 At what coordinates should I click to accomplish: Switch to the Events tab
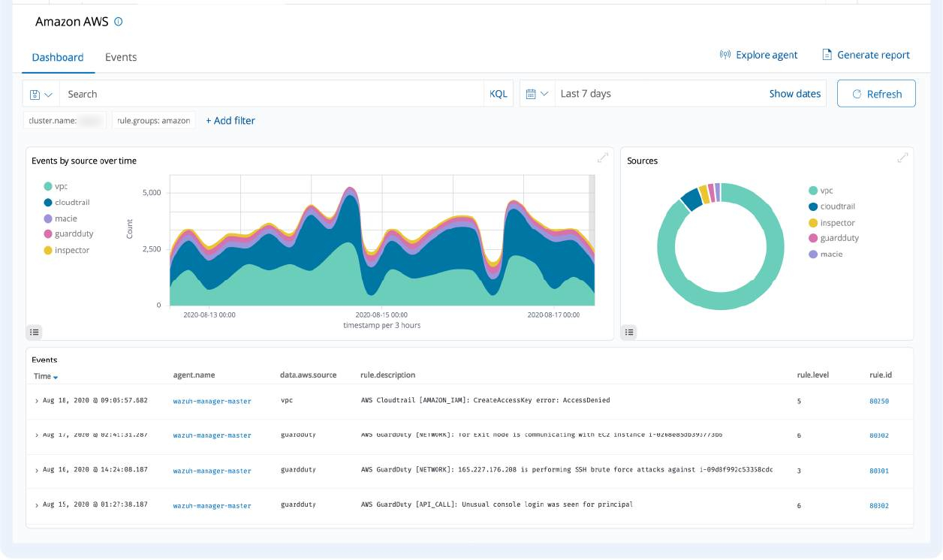(121, 57)
